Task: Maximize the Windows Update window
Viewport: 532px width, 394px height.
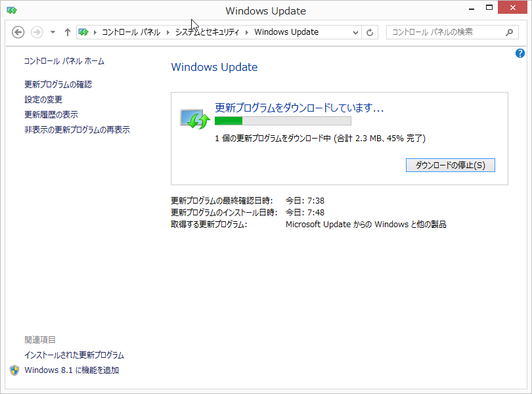Action: coord(489,7)
